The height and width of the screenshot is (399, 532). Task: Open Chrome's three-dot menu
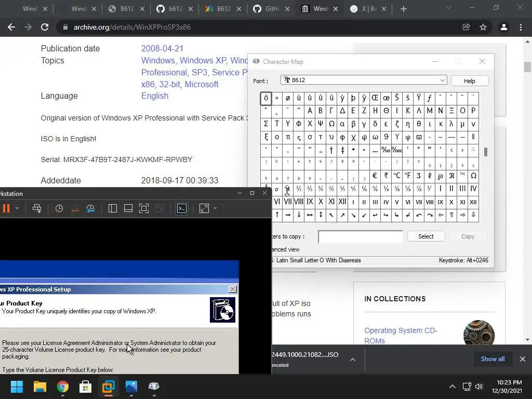pyautogui.click(x=521, y=27)
